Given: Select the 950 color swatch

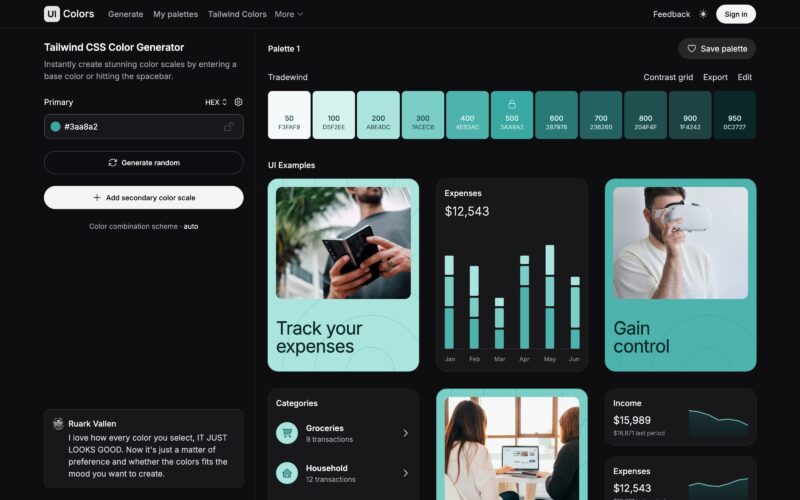Looking at the screenshot, I should (x=735, y=115).
